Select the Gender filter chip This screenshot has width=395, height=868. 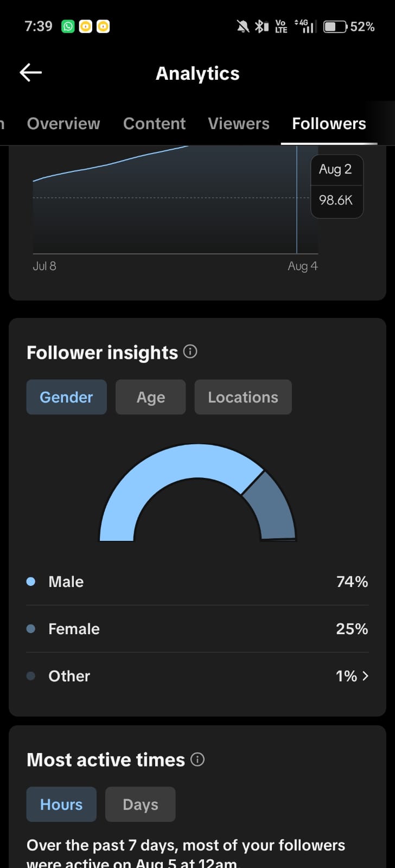(x=67, y=397)
